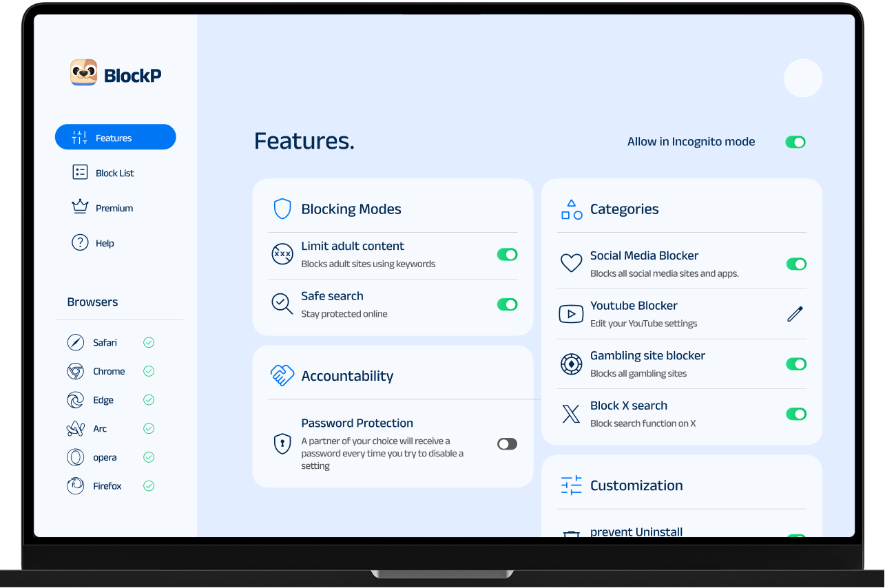The image size is (885, 588).
Task: Click the Opera browser icon
Action: pyautogui.click(x=75, y=457)
